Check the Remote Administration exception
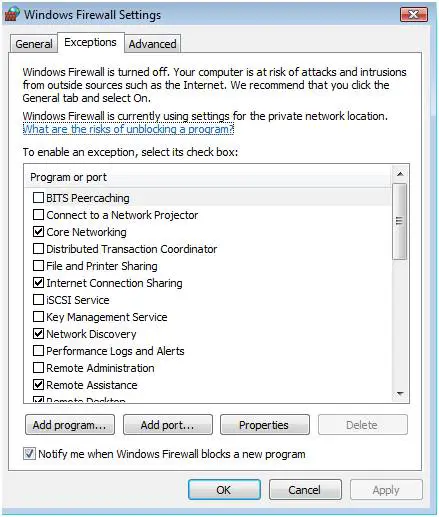This screenshot has width=439, height=517. [38, 368]
